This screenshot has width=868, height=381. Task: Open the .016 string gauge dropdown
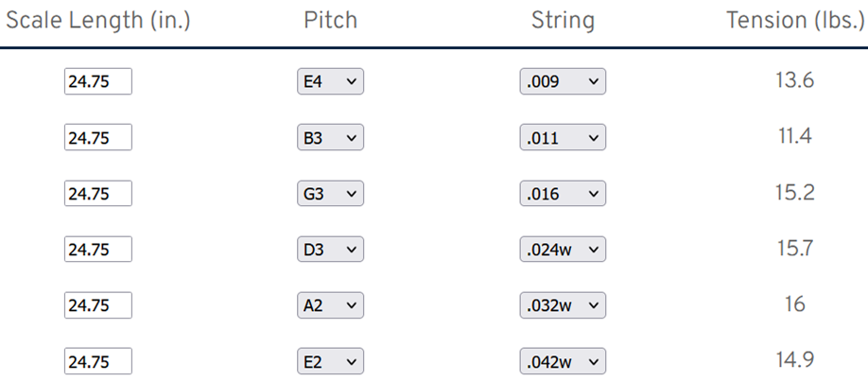563,194
